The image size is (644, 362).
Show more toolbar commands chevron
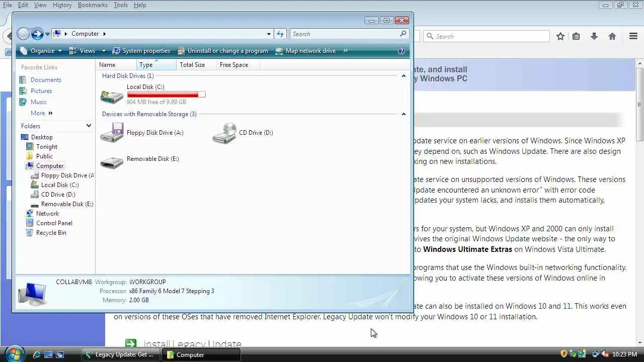coord(346,51)
